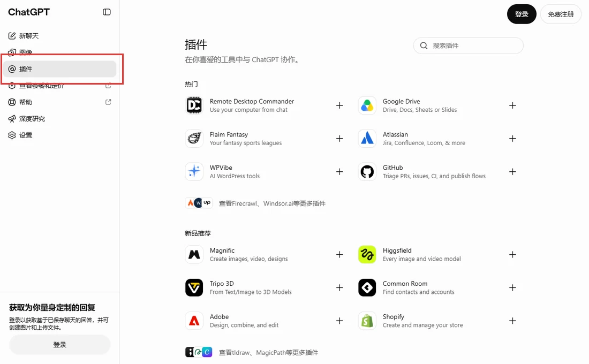Add the Tripo 3D plugin
Screen dimensions: 589x364
[339, 287]
